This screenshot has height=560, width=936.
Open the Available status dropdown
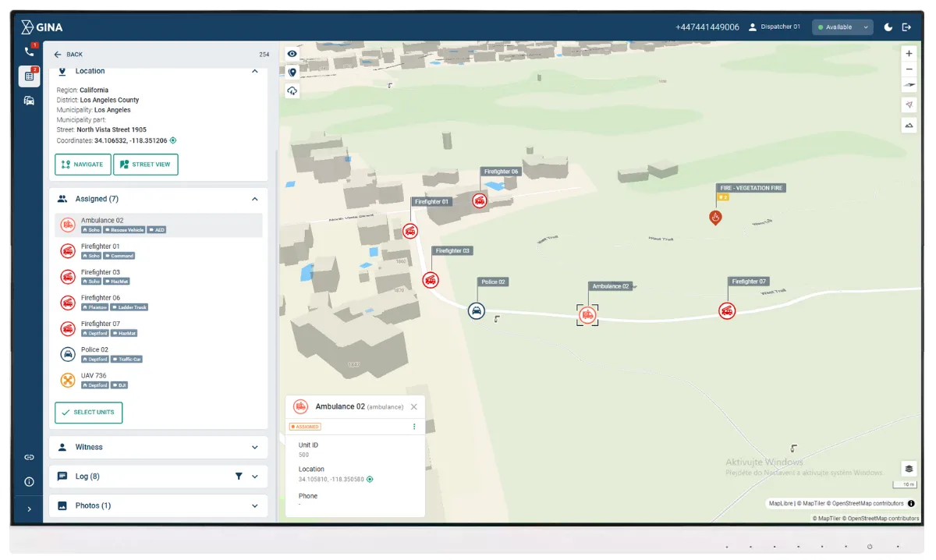click(x=842, y=27)
